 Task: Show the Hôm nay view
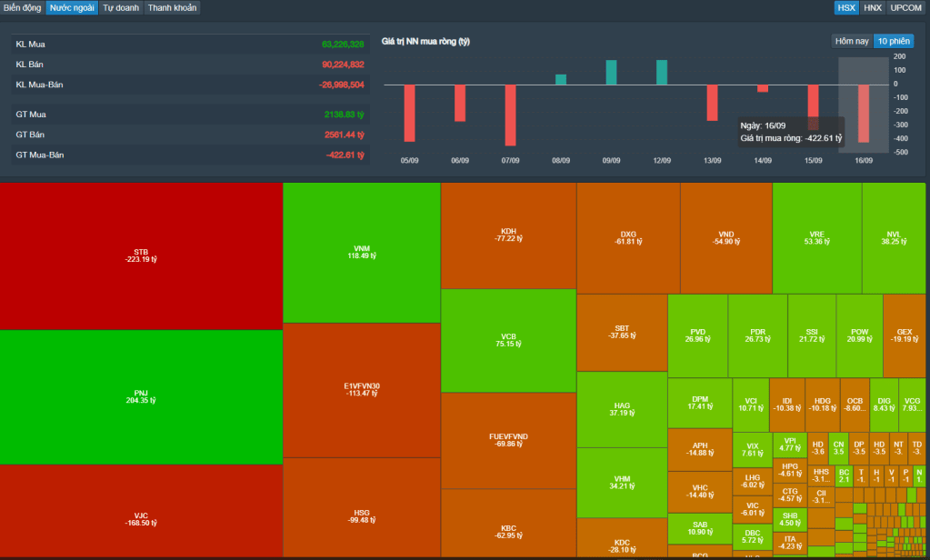tap(852, 41)
